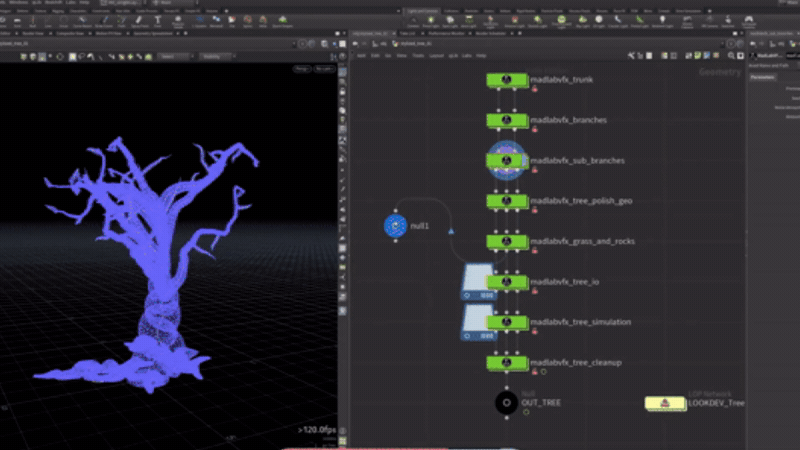
Task: Add a Distant Light from the shelf
Action: pos(538,22)
